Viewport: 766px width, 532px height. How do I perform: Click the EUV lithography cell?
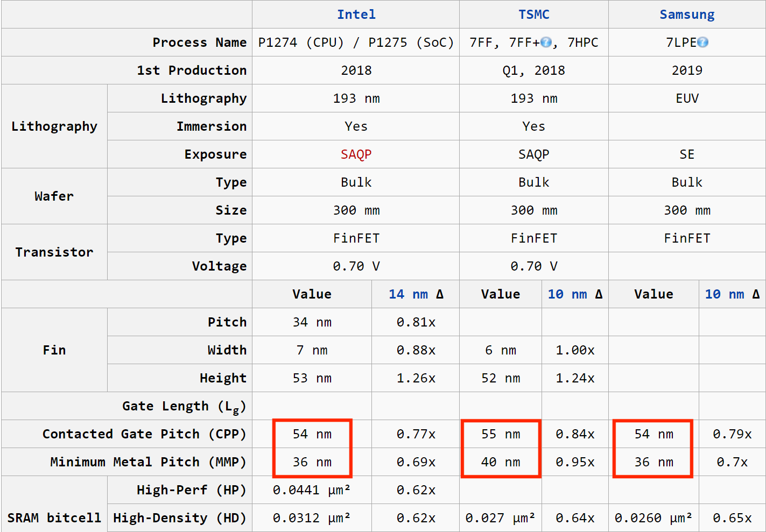pyautogui.click(x=687, y=98)
